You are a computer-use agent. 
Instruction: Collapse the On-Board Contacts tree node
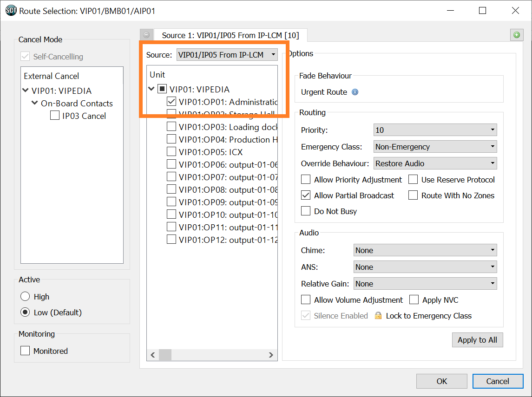click(35, 103)
